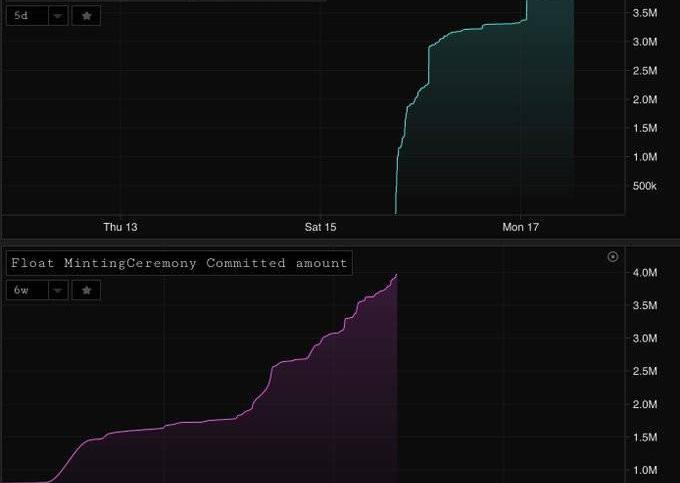Click the divider between the two charts
The width and height of the screenshot is (680, 483).
coord(340,242)
